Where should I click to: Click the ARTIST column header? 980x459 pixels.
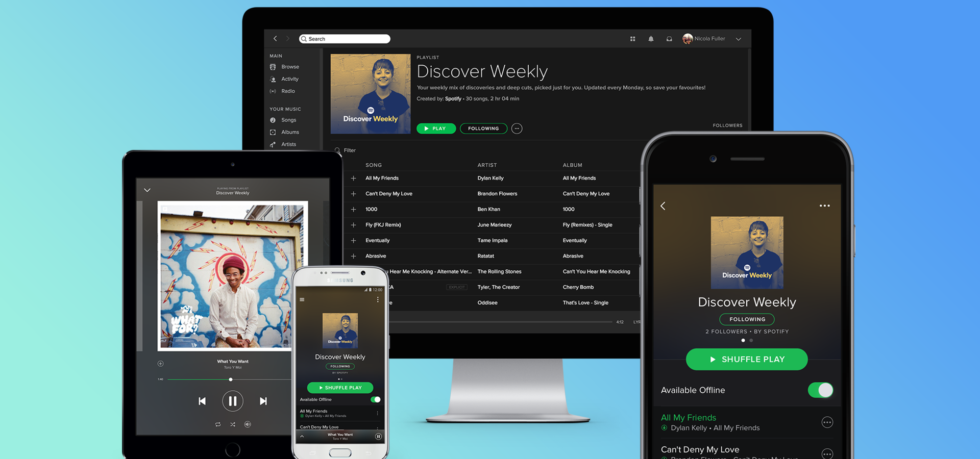coord(487,165)
